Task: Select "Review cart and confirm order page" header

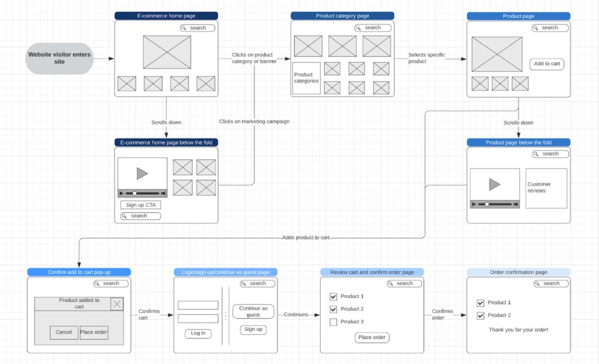Action: (x=372, y=272)
